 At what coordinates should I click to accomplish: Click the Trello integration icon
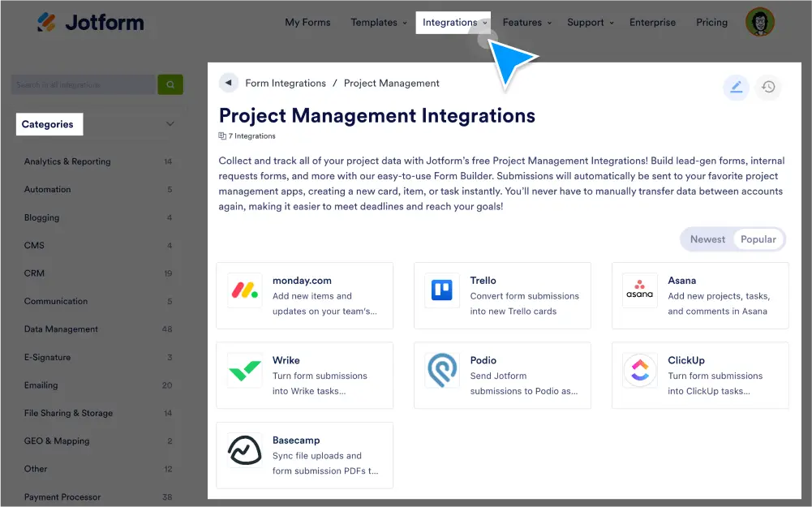pyautogui.click(x=441, y=289)
